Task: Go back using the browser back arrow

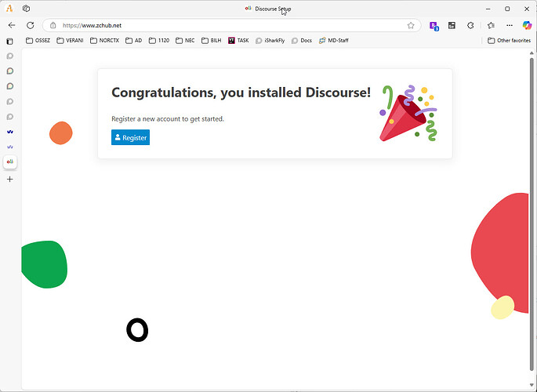Action: pos(12,25)
